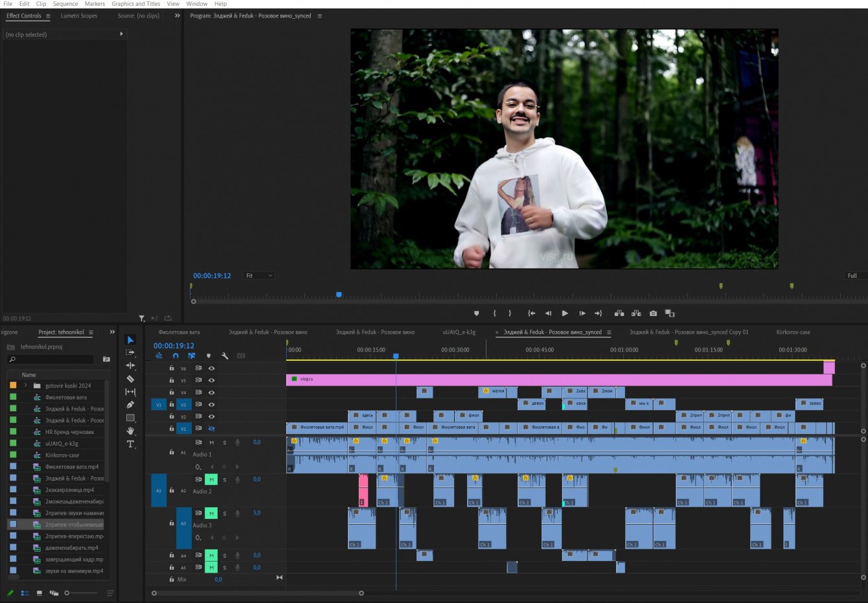The image size is (868, 603).
Task: Expand the gotovie kuski 2024 bin
Action: [26, 385]
